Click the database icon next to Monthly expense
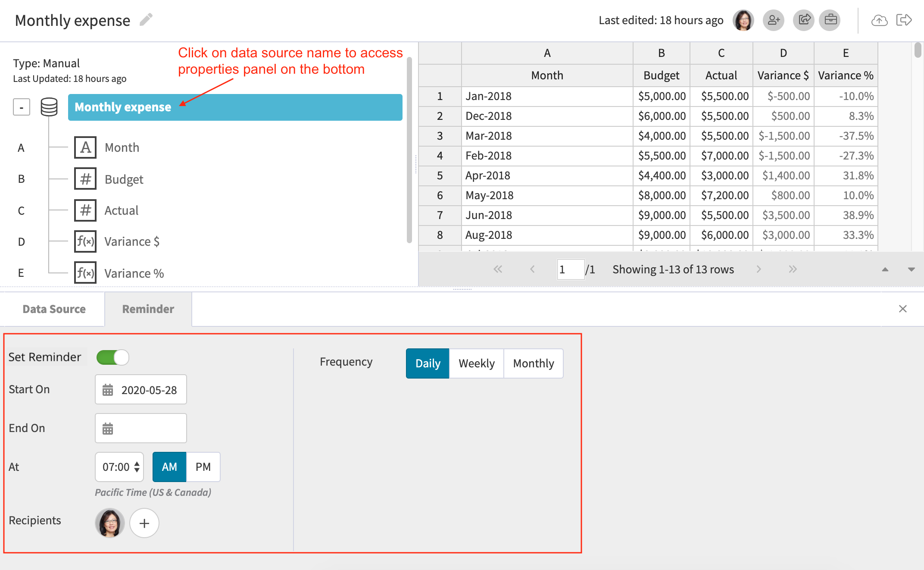This screenshot has height=570, width=924. [x=49, y=107]
